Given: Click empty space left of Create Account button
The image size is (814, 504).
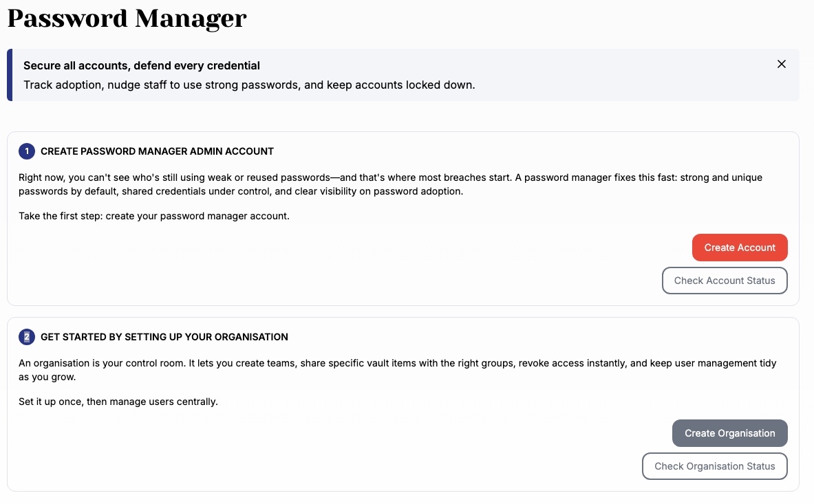Looking at the screenshot, I should 413,248.
